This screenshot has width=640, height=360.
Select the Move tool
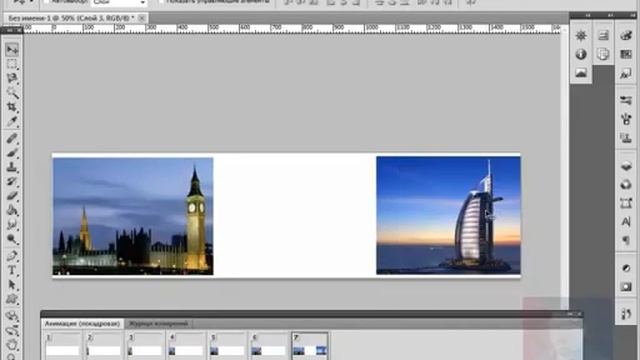12,49
